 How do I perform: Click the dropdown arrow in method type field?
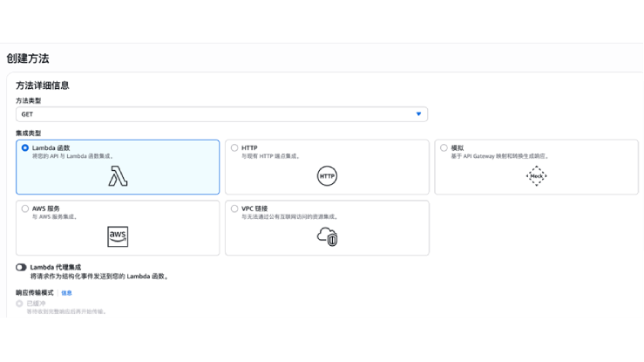tap(418, 113)
